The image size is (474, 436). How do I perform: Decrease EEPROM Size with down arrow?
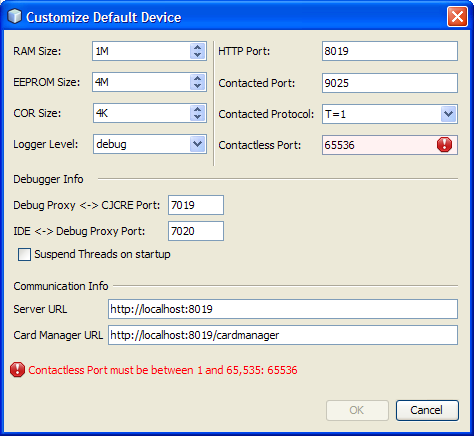(198, 86)
